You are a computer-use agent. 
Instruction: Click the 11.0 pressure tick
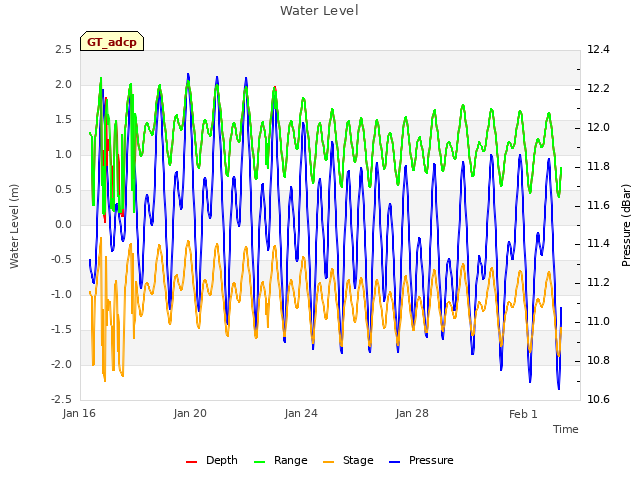point(598,322)
